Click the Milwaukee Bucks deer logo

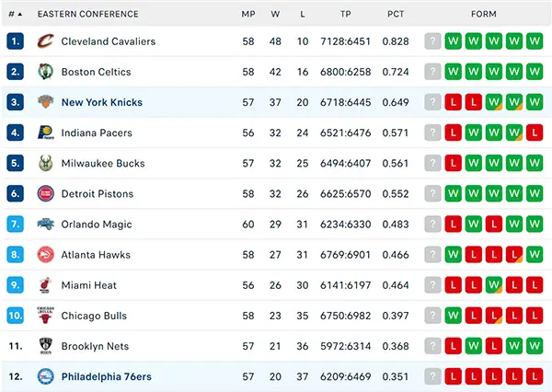point(46,163)
